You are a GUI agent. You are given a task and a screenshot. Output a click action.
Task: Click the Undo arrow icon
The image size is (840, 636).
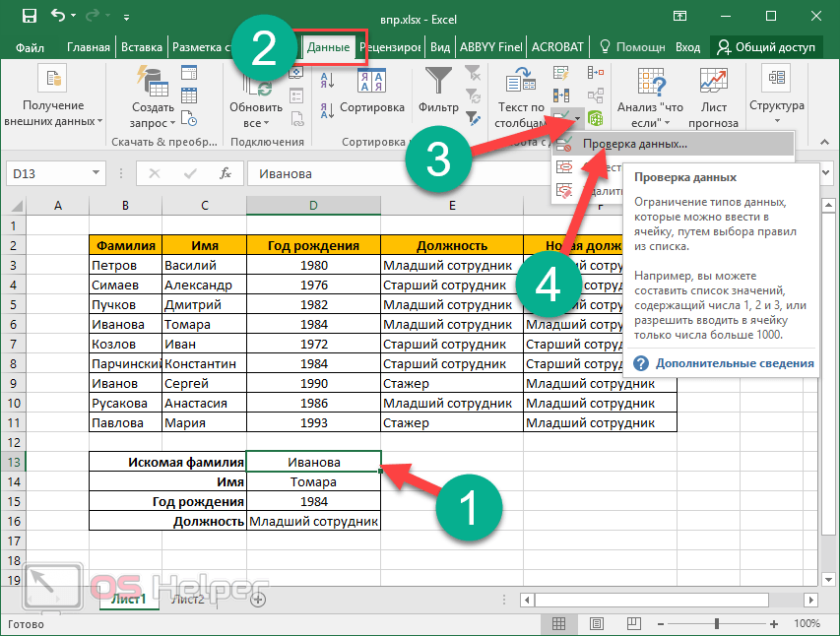coord(58,17)
